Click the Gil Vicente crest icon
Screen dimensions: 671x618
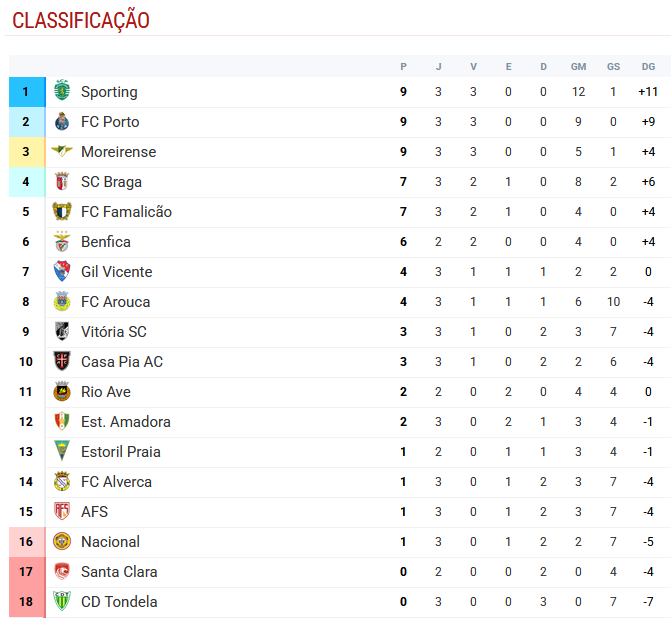click(62, 271)
